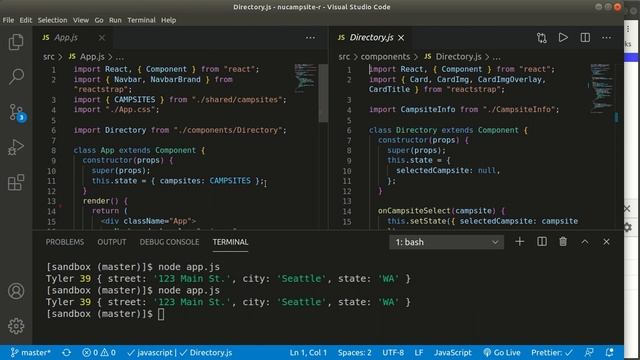Switch to the OUTPUT panel tab
Image resolution: width=640 pixels, height=360 pixels.
111,242
